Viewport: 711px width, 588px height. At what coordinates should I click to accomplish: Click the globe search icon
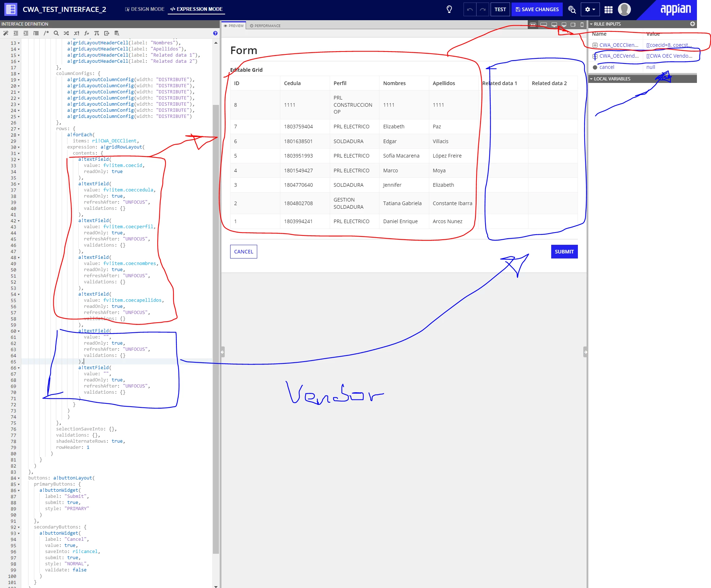click(572, 9)
